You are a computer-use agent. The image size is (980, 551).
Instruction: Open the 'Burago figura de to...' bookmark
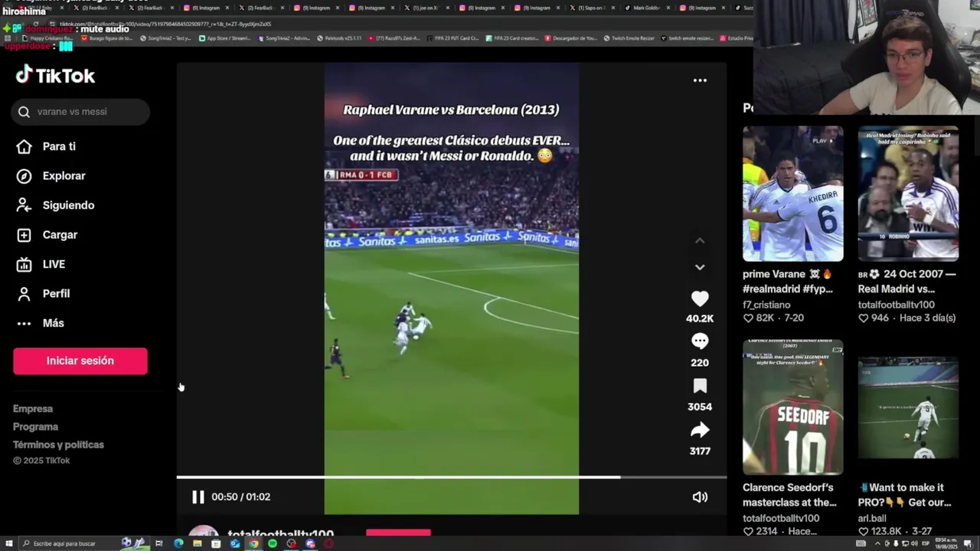[x=107, y=38]
